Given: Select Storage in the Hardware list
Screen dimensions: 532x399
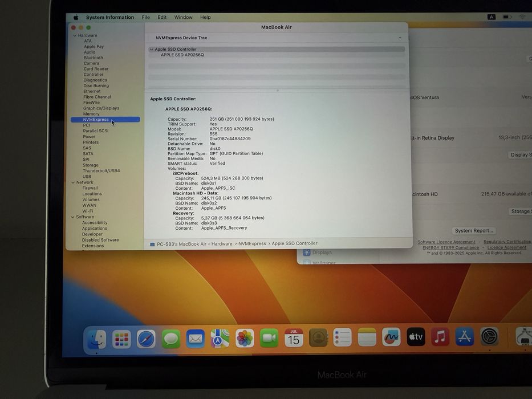Looking at the screenshot, I should (x=90, y=165).
